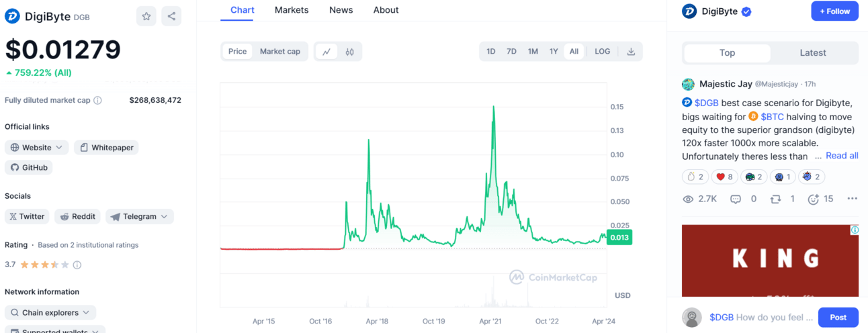
Task: Switch to Top posts tab
Action: click(x=727, y=53)
